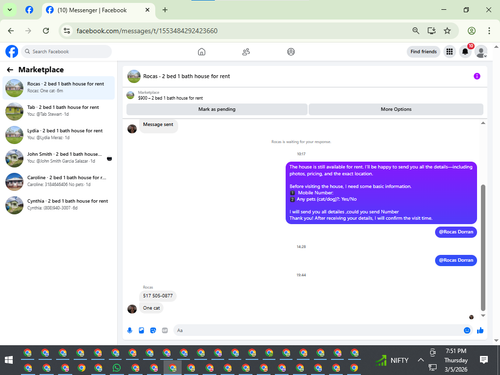Viewport: 500px width, 375px height.
Task: Click Rocas profile avatar beside One cat
Action: tap(132, 309)
